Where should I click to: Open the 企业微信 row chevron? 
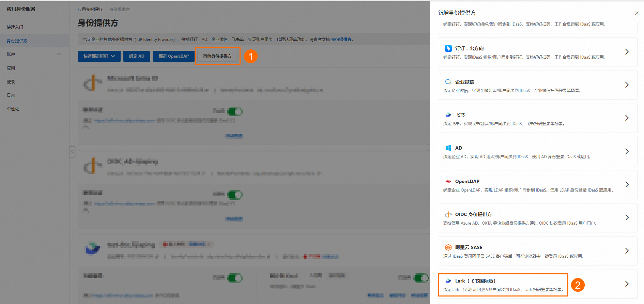click(627, 85)
